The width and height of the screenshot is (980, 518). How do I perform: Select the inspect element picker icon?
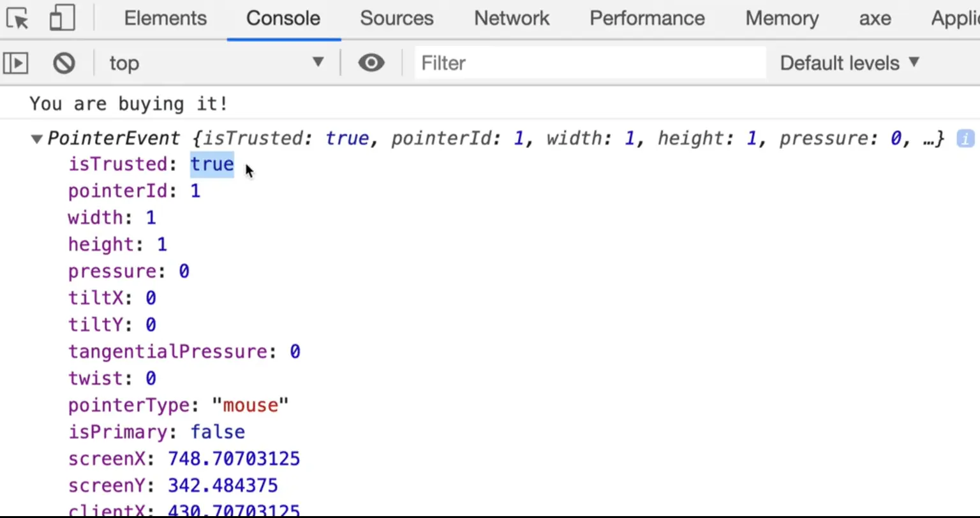[19, 18]
